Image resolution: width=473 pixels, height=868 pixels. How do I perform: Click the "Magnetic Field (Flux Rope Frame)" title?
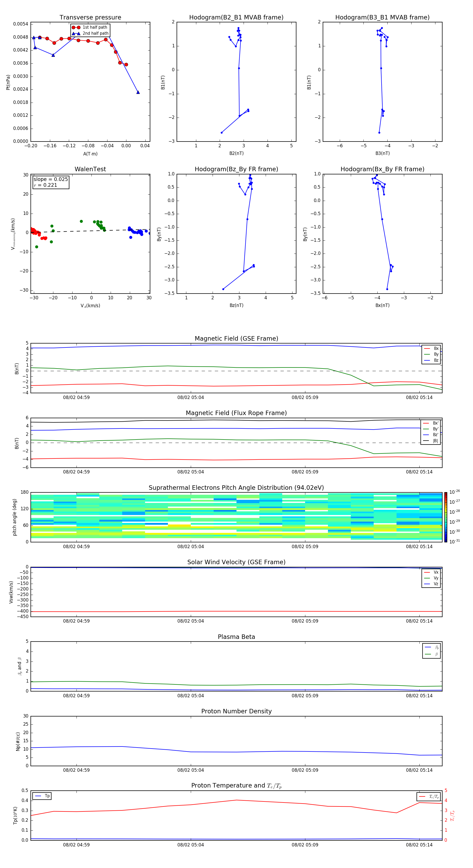click(x=236, y=413)
